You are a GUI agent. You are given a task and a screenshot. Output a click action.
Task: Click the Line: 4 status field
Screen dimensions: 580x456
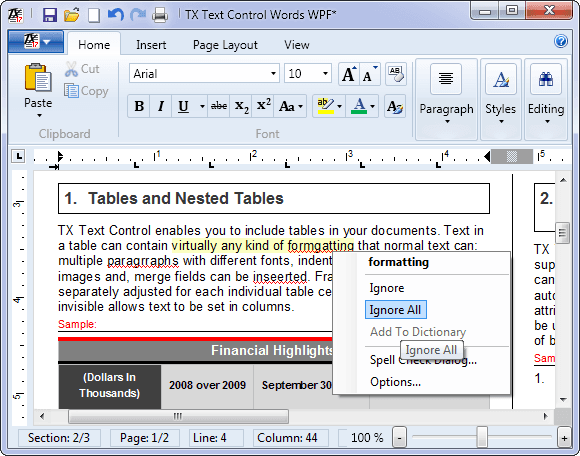click(x=216, y=438)
